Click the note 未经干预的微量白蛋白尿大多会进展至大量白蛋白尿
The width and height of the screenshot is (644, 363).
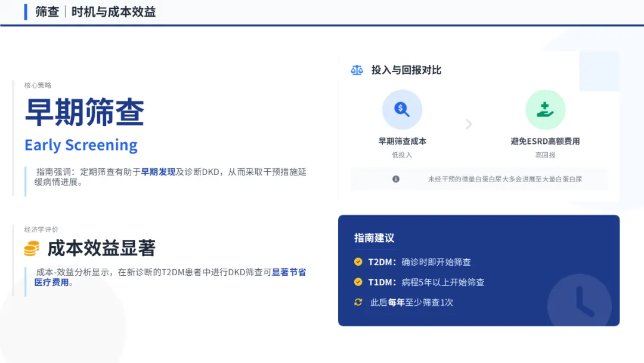click(505, 179)
